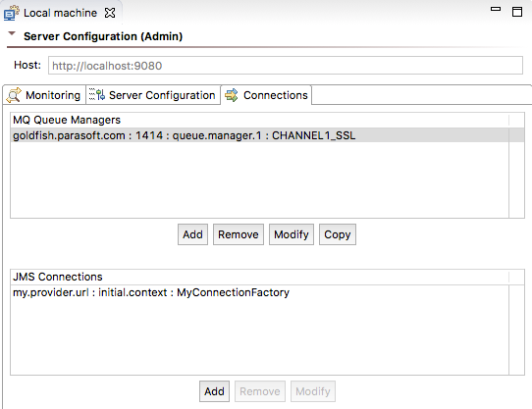The width and height of the screenshot is (532, 409).
Task: Select the my.provider.url JMS connection row
Action: (x=259, y=292)
